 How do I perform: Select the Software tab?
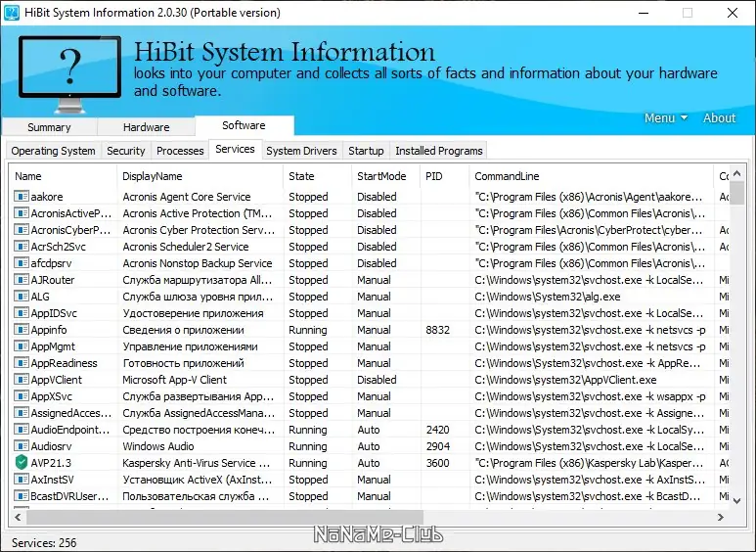244,125
